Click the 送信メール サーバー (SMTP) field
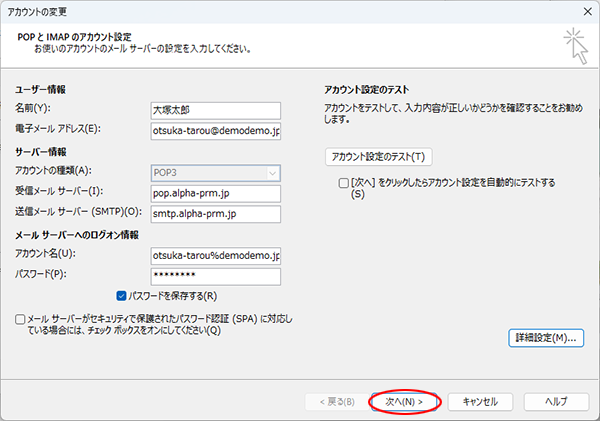The height and width of the screenshot is (421, 600). [215, 214]
